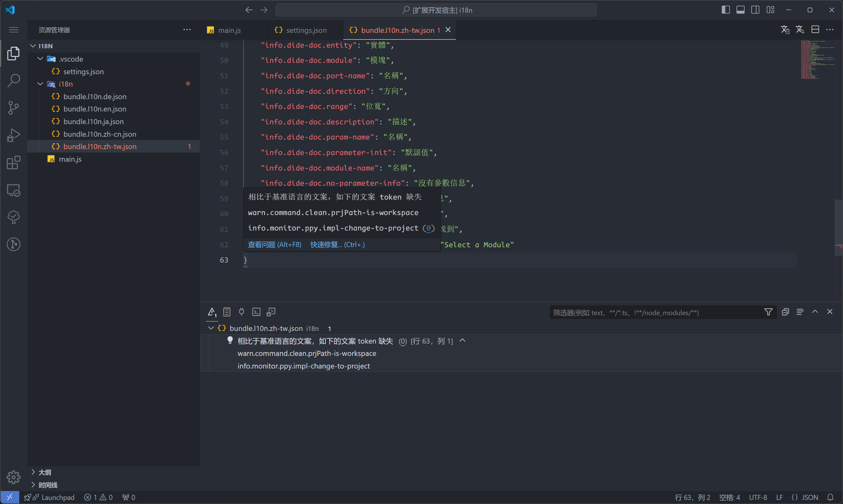Toggle the secondary side bar layout

pos(756,10)
